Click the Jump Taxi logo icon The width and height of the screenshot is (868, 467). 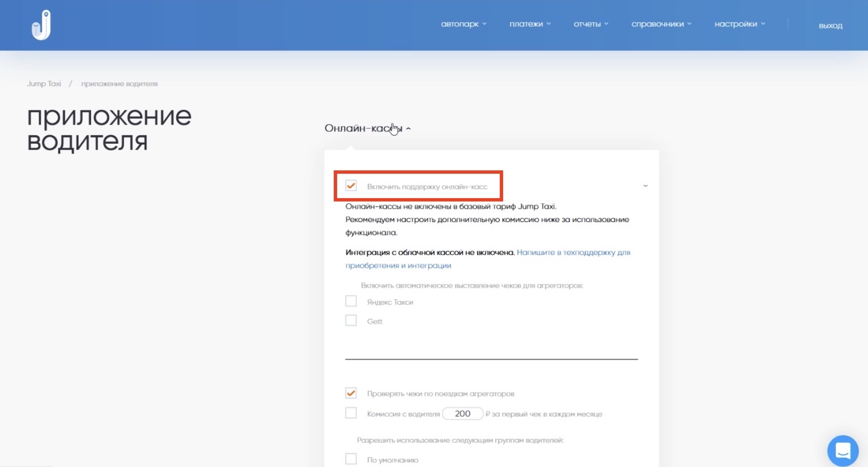point(41,25)
